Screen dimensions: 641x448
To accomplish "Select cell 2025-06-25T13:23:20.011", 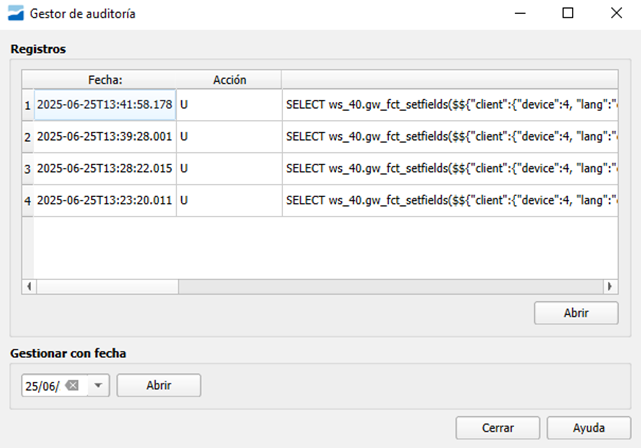I will pos(105,200).
